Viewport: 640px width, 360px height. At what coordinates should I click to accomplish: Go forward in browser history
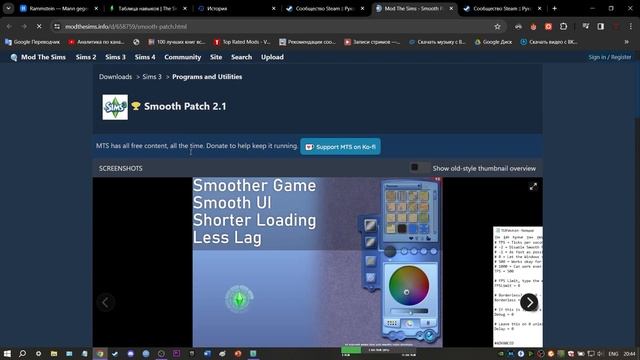tap(24, 27)
